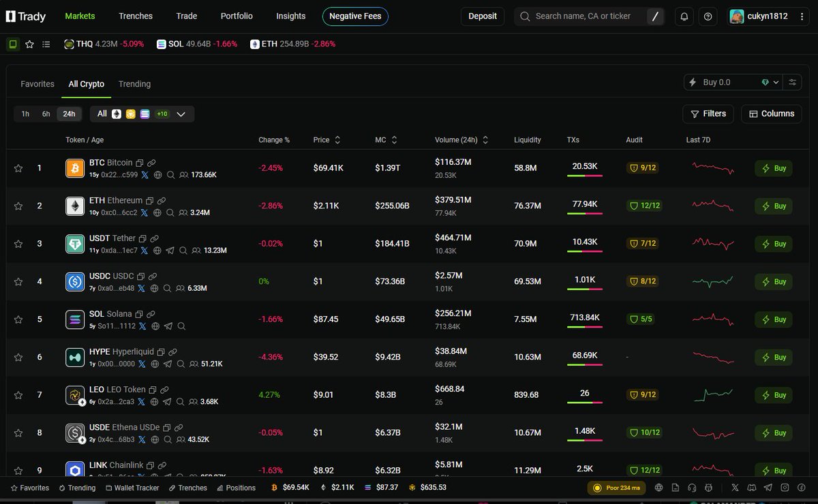Copy the USDE Ethena USDe address icon
This screenshot has height=504, width=818.
[166, 428]
